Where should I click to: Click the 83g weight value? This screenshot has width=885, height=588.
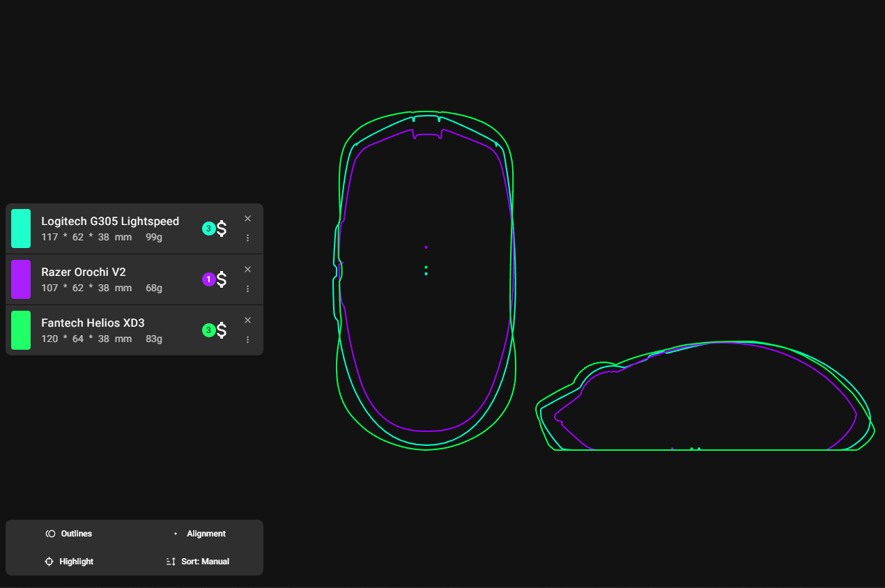pyautogui.click(x=154, y=339)
